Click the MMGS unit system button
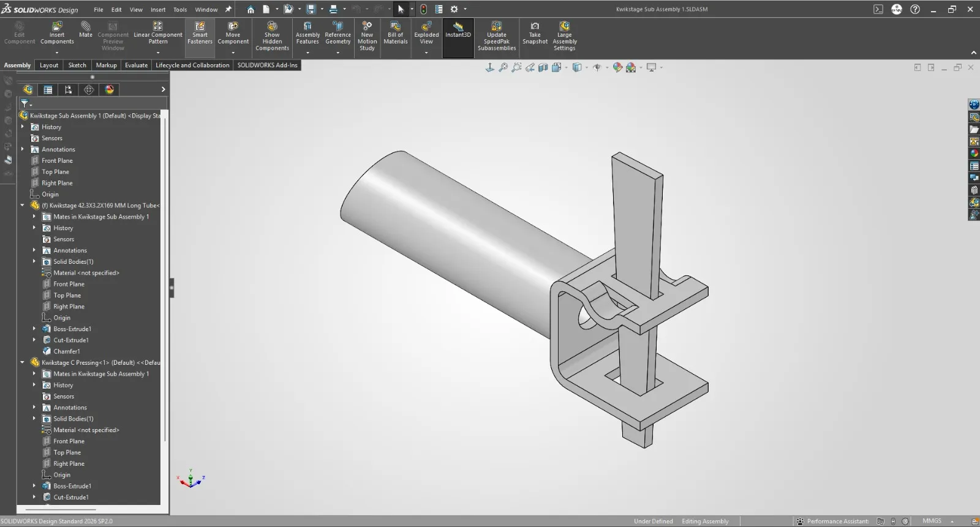Viewport: 980px width, 527px height. (x=932, y=521)
